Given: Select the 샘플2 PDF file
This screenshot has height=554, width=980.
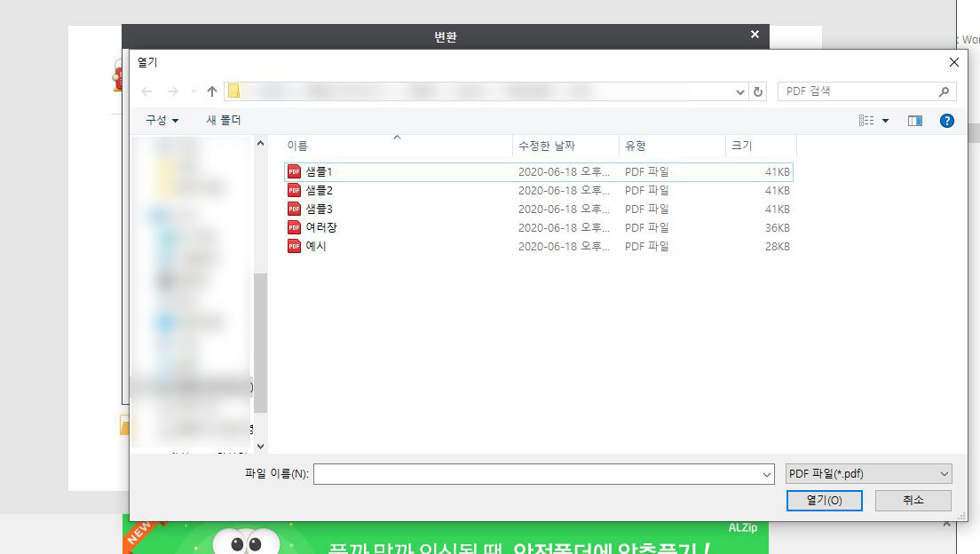Looking at the screenshot, I should 538,191.
